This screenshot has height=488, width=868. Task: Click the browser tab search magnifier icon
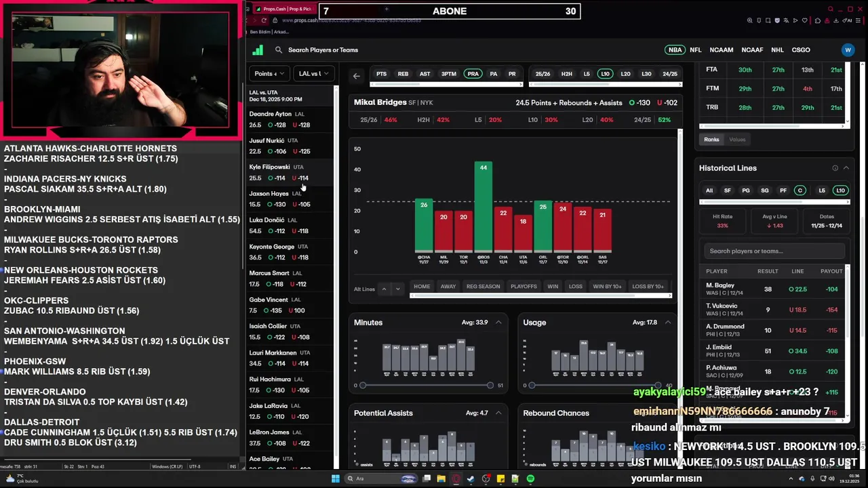click(831, 9)
